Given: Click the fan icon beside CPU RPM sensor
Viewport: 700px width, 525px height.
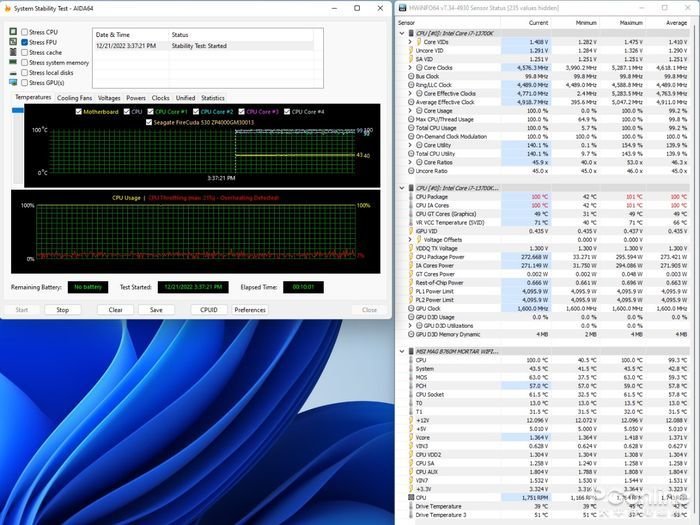Looking at the screenshot, I should tap(410, 496).
